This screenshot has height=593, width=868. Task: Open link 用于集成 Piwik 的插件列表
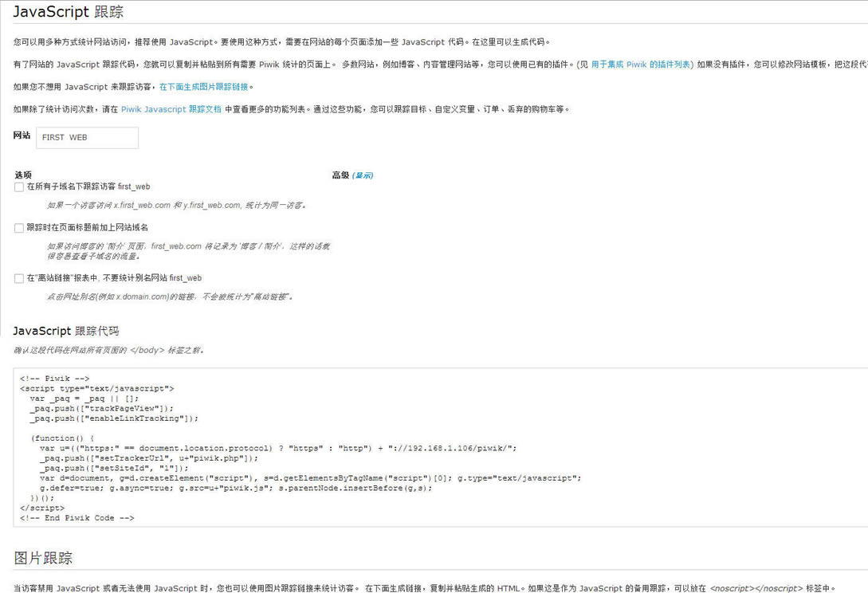[x=641, y=65]
